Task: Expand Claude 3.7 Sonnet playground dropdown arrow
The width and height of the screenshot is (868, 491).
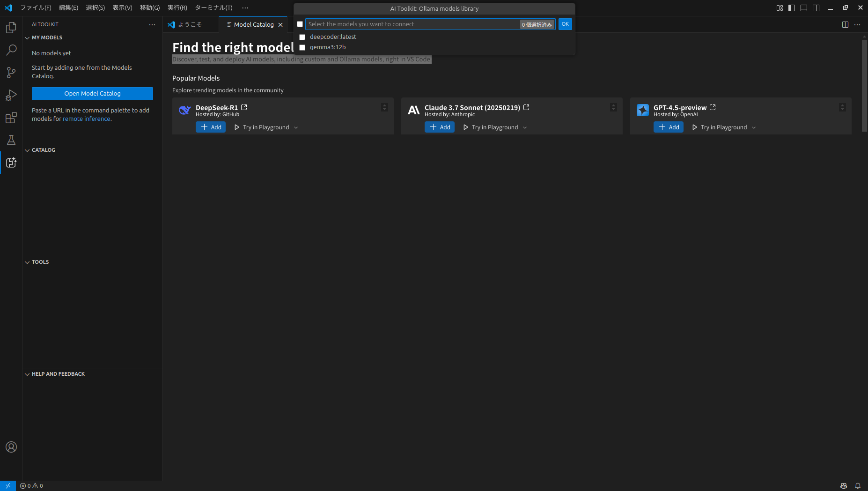Action: 525,127
